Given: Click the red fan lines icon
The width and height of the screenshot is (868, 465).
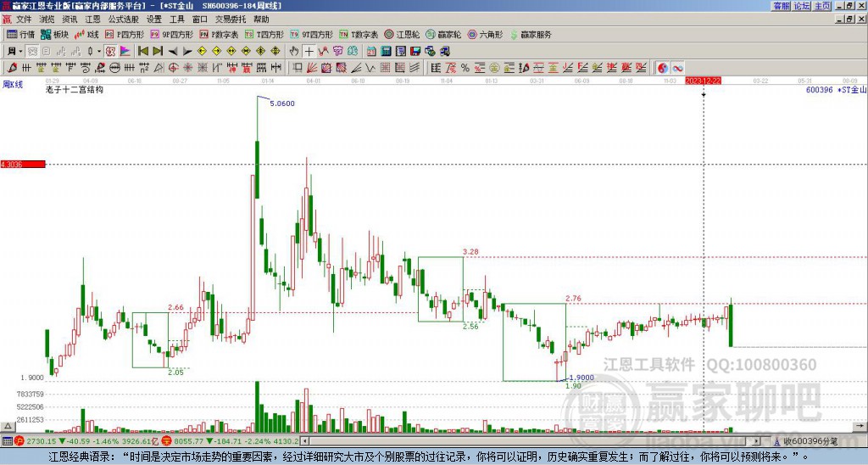Looking at the screenshot, I should click(312, 68).
